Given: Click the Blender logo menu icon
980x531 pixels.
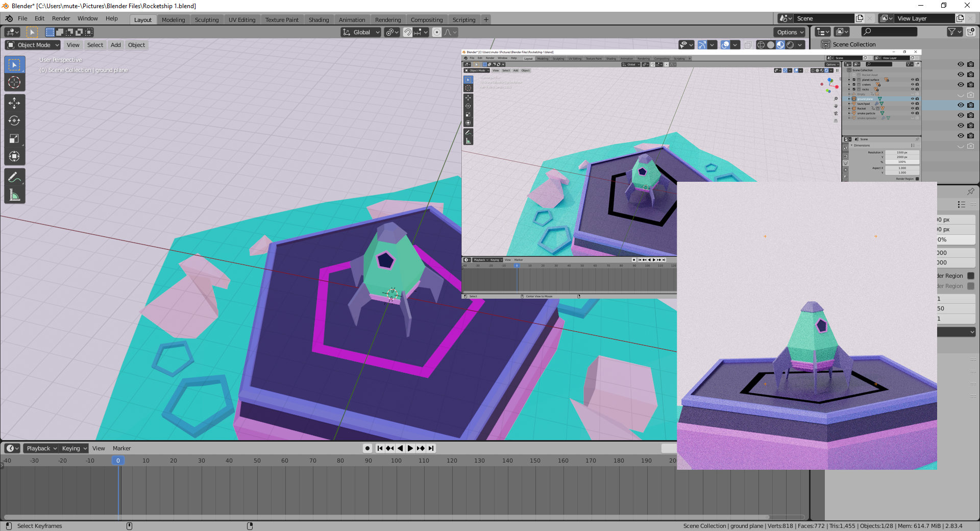Looking at the screenshot, I should coord(9,18).
